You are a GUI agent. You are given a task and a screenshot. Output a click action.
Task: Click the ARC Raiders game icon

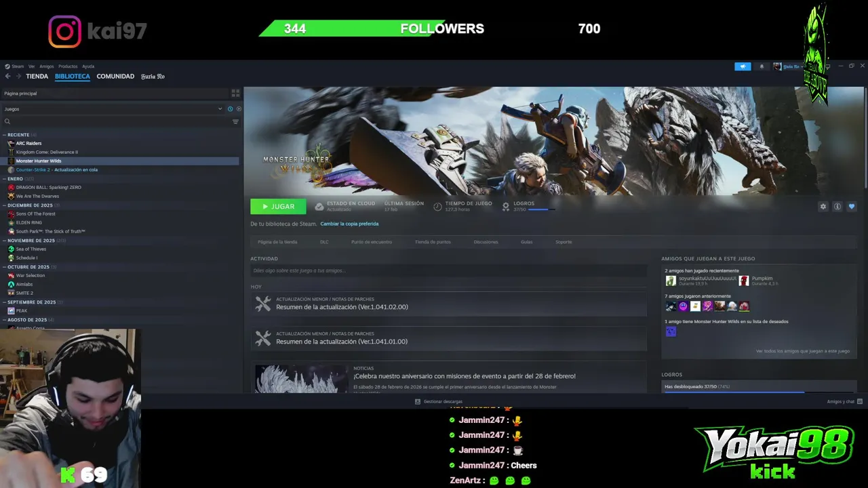coord(11,144)
